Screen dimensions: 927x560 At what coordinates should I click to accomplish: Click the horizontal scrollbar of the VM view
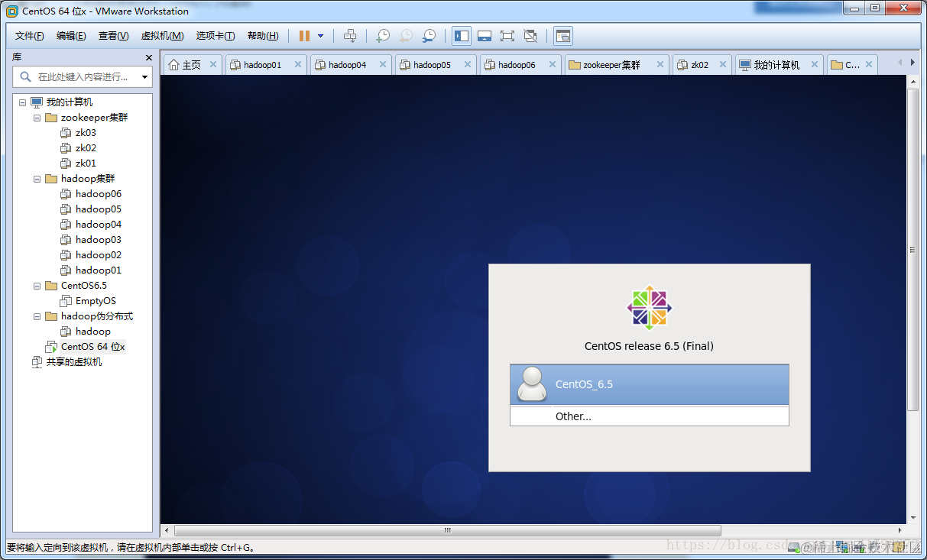click(448, 530)
